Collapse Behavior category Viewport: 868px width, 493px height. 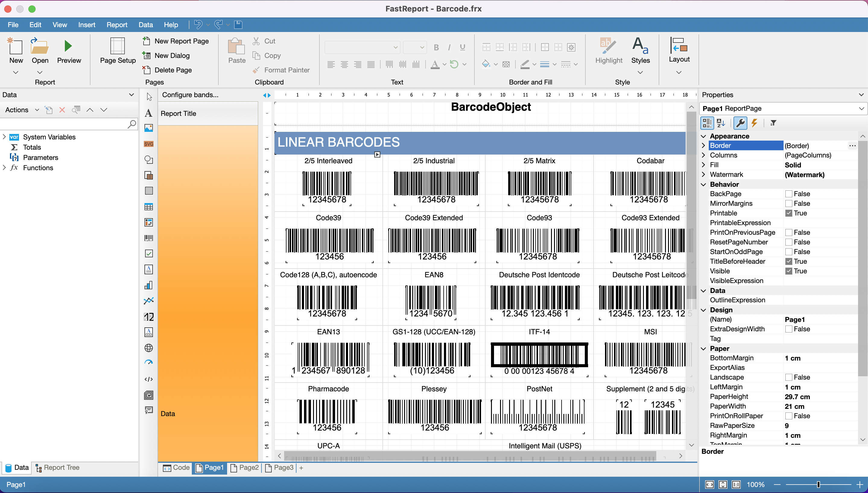(704, 184)
